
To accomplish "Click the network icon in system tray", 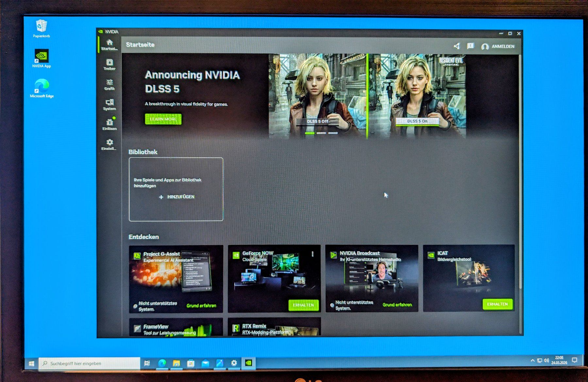I will [x=540, y=360].
